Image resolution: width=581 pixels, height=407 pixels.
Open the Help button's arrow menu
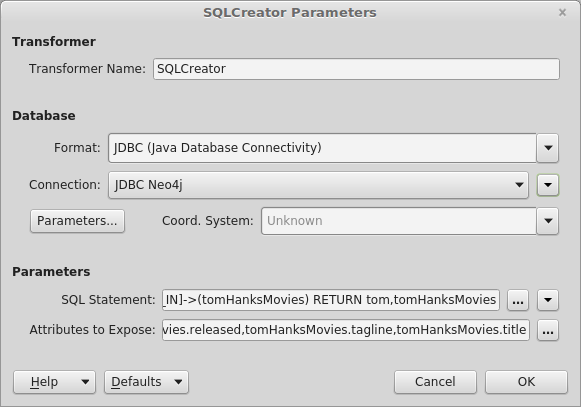85,382
